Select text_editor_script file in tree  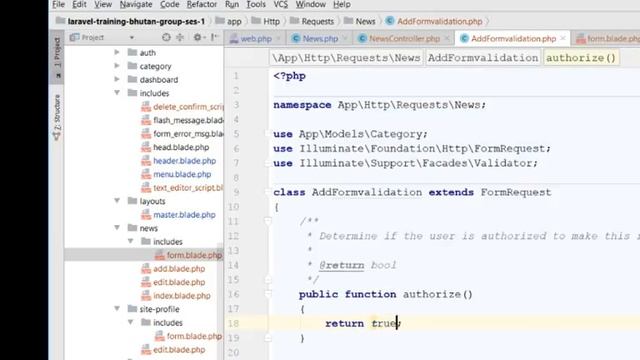point(182,187)
